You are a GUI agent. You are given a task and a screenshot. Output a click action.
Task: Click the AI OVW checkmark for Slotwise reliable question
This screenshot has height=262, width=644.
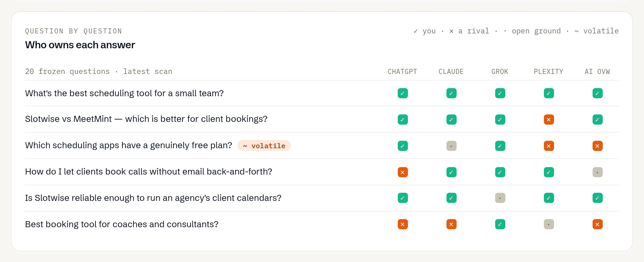click(x=597, y=198)
